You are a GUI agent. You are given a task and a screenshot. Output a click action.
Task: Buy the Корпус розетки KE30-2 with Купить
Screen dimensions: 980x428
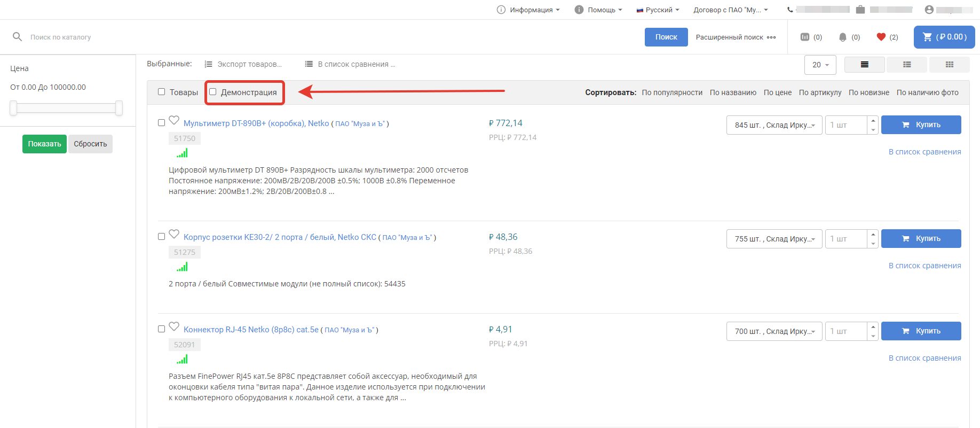pyautogui.click(x=921, y=238)
